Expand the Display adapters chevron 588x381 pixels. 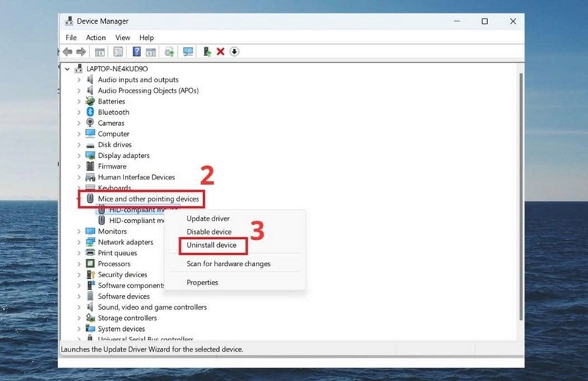pos(79,155)
